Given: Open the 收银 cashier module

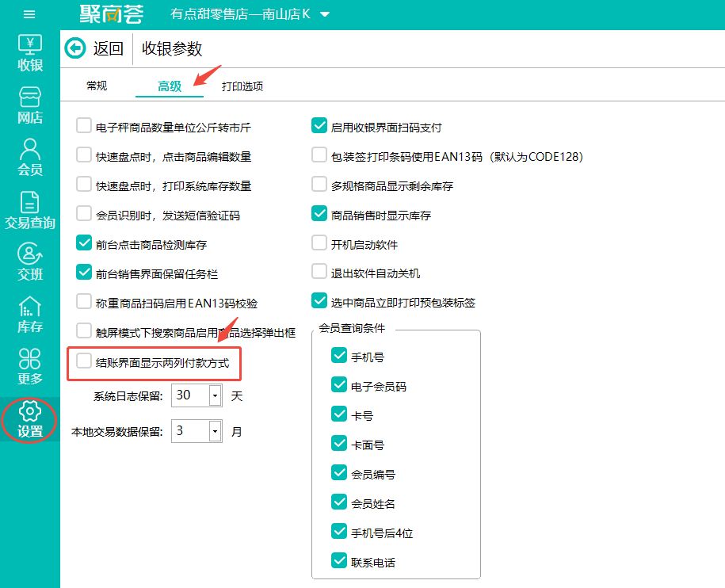Looking at the screenshot, I should point(30,53).
